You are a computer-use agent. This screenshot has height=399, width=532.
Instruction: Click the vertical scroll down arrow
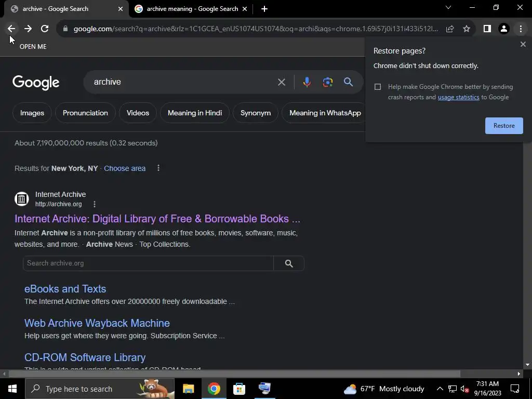pyautogui.click(x=527, y=365)
